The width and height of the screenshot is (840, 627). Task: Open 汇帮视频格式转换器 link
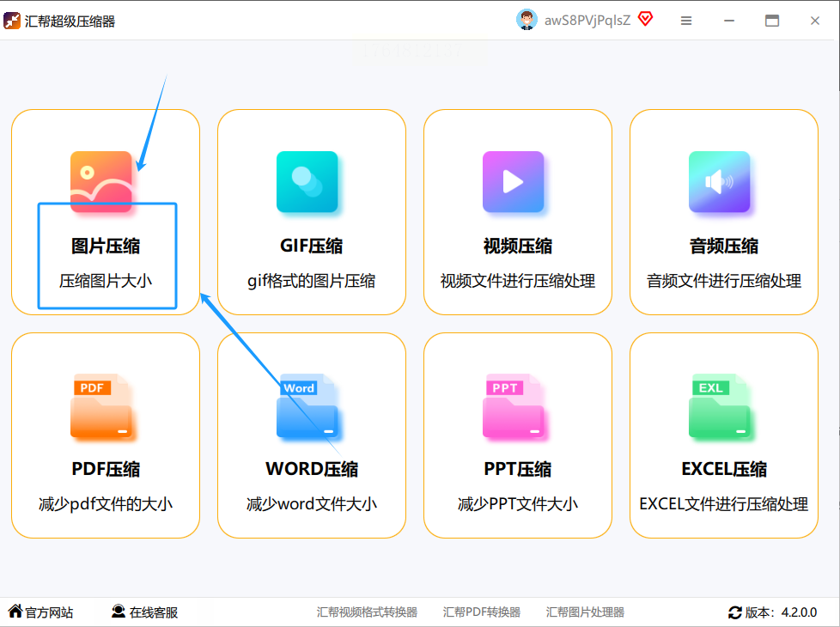coord(367,612)
